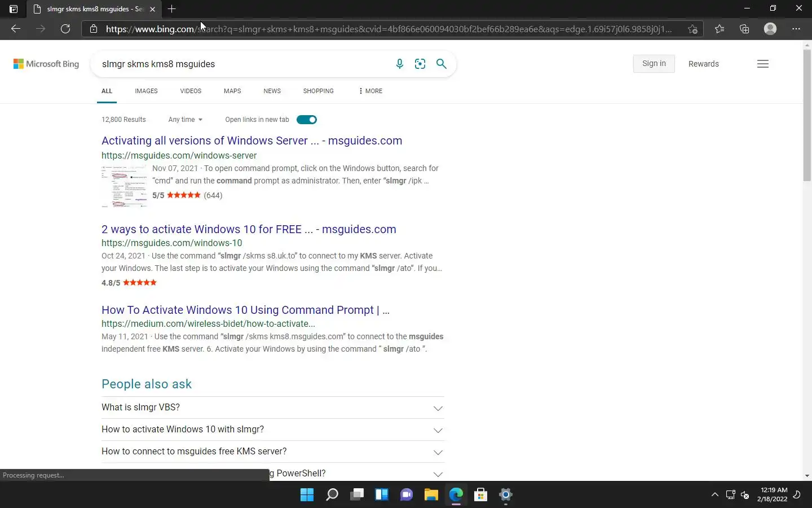Open the tab actions menu icon
Viewport: 812px width, 508px height.
[x=14, y=9]
